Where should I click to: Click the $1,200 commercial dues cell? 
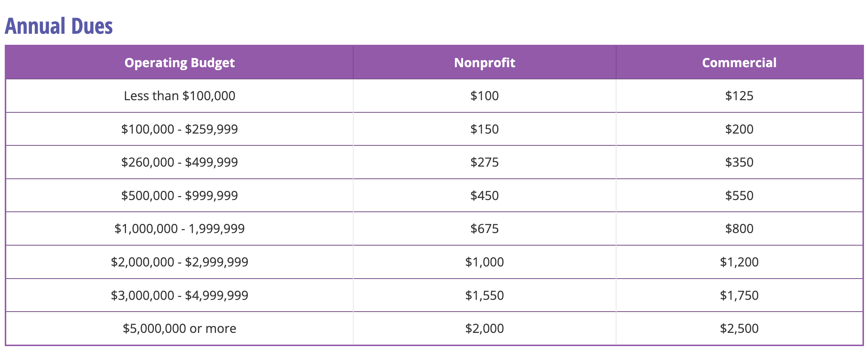[739, 262]
